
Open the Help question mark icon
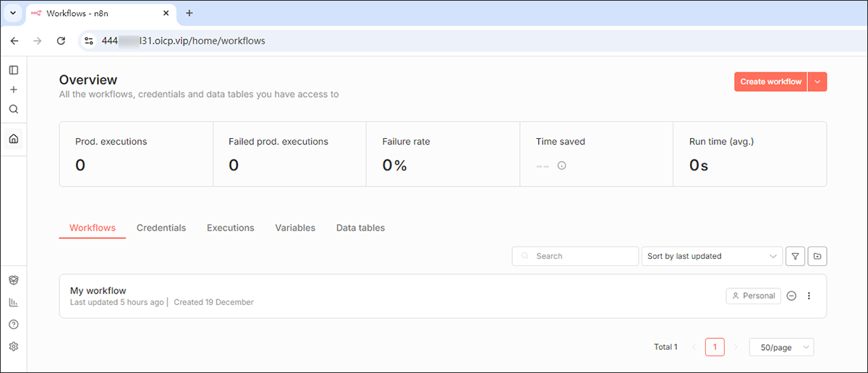(x=14, y=325)
